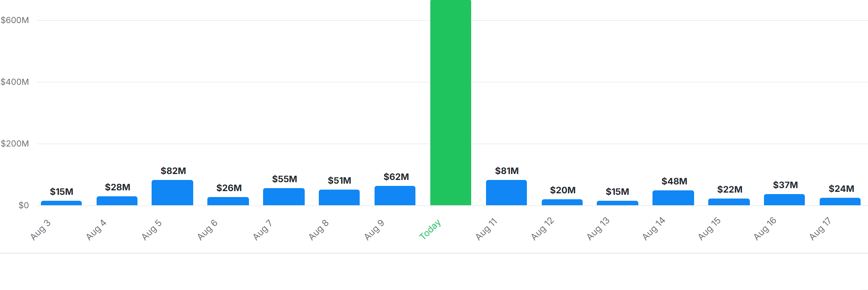Select the Aug 12 bar

(562, 202)
